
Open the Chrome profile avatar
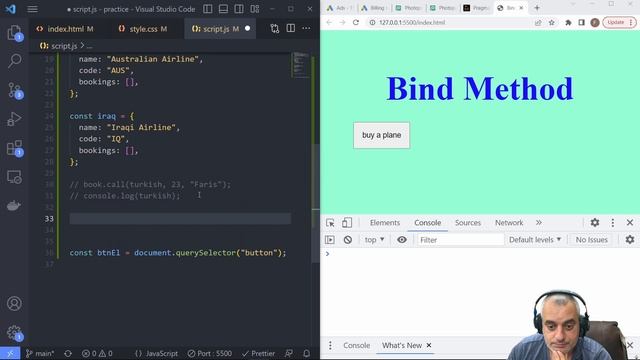pyautogui.click(x=595, y=22)
